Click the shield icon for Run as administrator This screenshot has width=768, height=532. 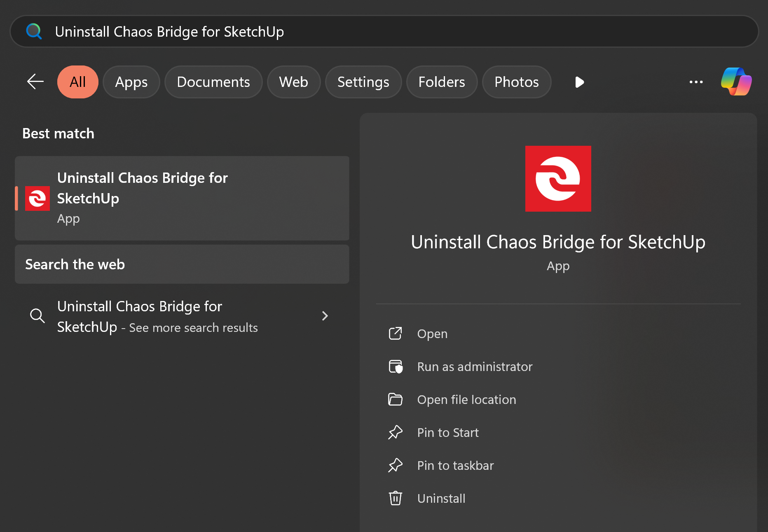(396, 366)
